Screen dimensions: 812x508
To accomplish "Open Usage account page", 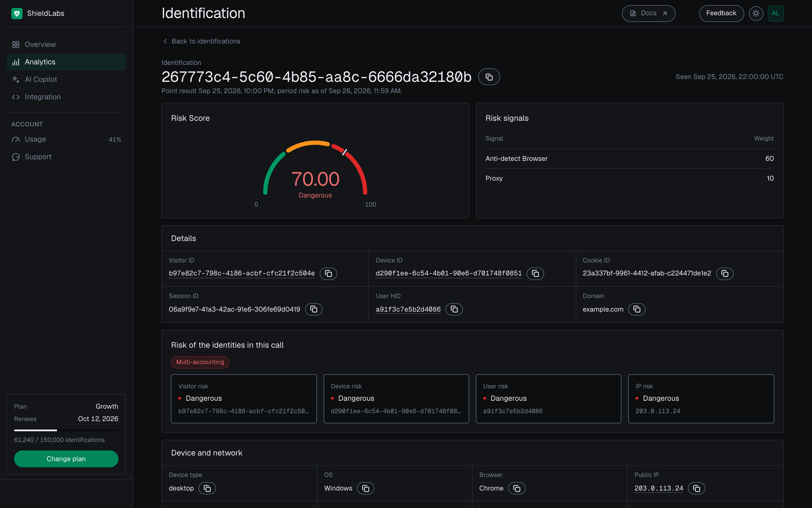I will (x=66, y=139).
